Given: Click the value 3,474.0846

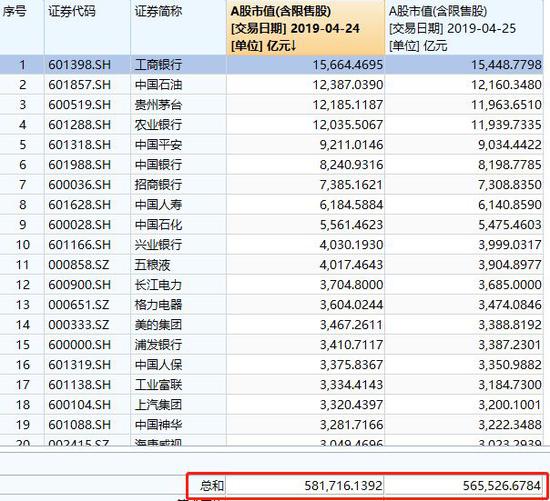Looking at the screenshot, I should point(510,305).
